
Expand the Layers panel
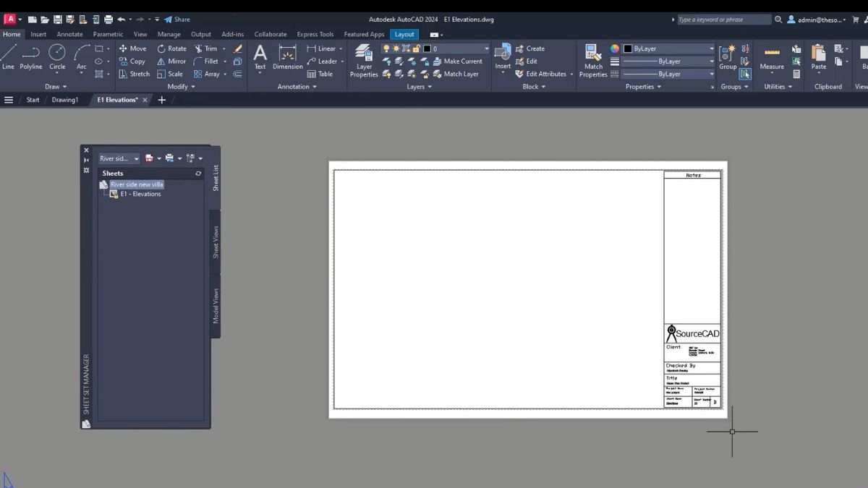(x=419, y=87)
